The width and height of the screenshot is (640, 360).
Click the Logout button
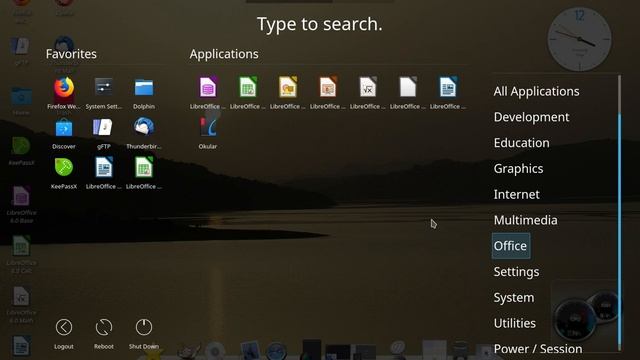click(64, 333)
